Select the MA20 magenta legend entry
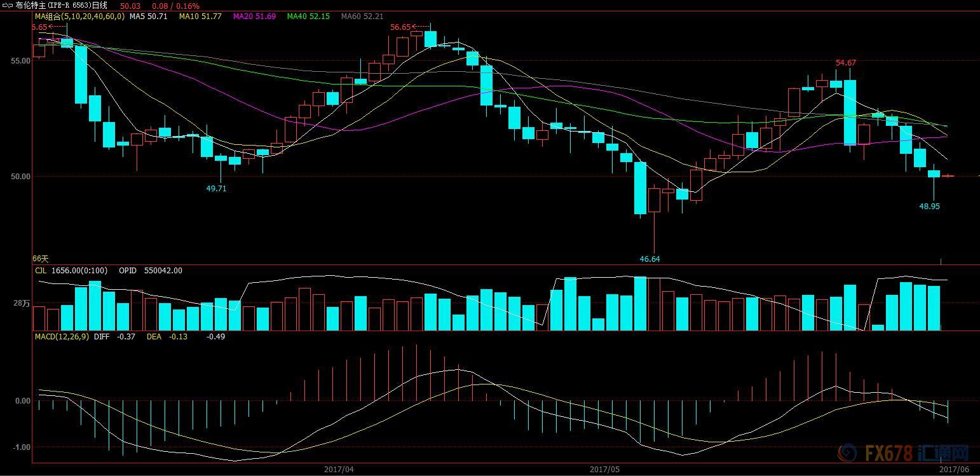Viewport: 980px width, 476px height. [x=254, y=17]
